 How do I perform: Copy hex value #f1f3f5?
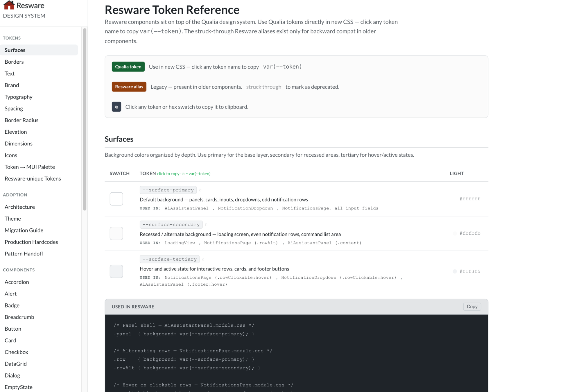pyautogui.click(x=470, y=271)
